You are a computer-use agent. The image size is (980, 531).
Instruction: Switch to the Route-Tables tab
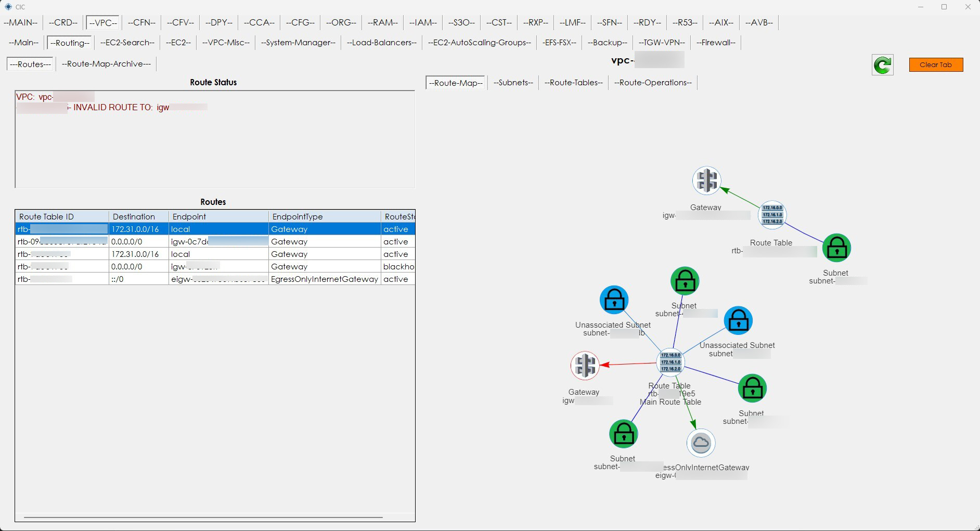[x=573, y=83]
